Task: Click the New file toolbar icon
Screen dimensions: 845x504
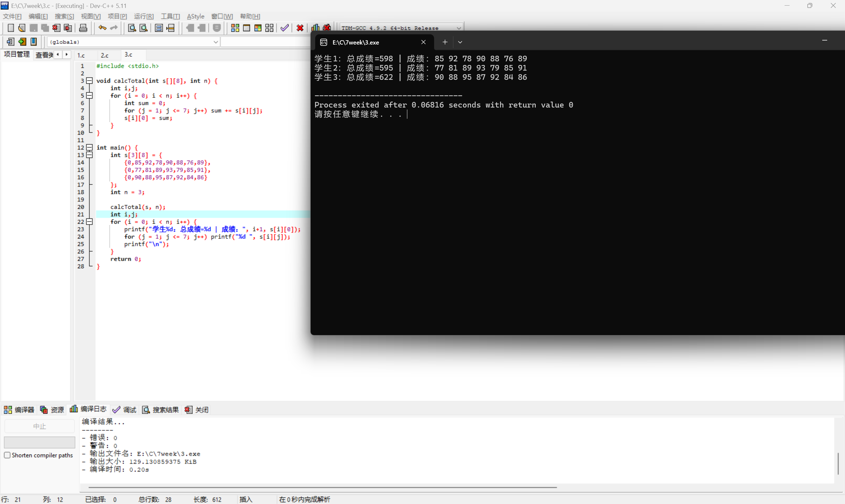Action: point(11,28)
